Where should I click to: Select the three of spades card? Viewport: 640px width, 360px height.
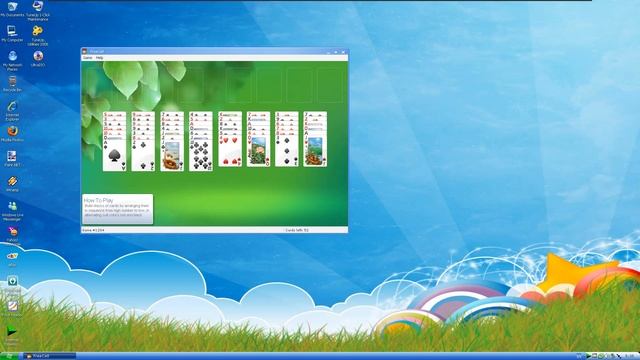click(287, 152)
